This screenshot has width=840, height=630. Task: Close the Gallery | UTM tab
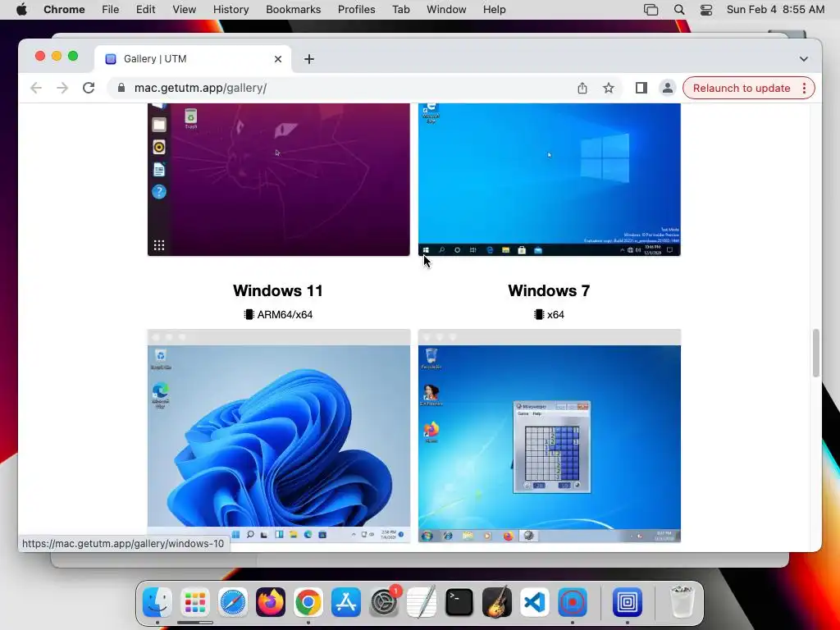point(278,59)
